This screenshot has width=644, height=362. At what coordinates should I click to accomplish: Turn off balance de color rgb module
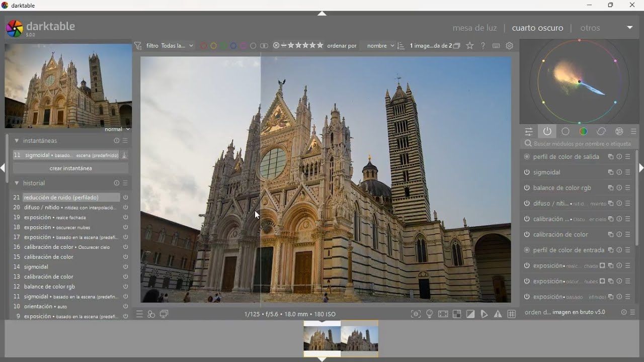click(x=527, y=188)
